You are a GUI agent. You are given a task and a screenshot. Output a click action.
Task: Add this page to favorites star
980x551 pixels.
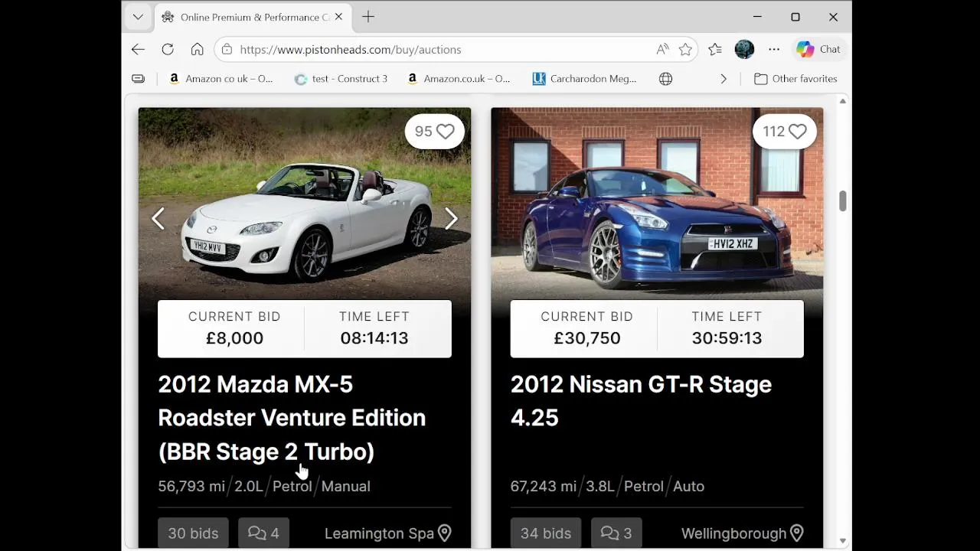coord(685,49)
